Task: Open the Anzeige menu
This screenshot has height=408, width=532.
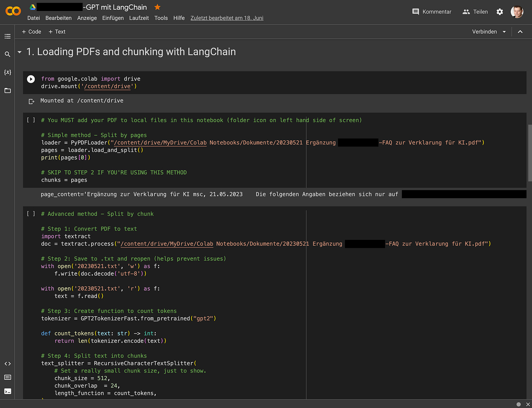Action: 87,18
